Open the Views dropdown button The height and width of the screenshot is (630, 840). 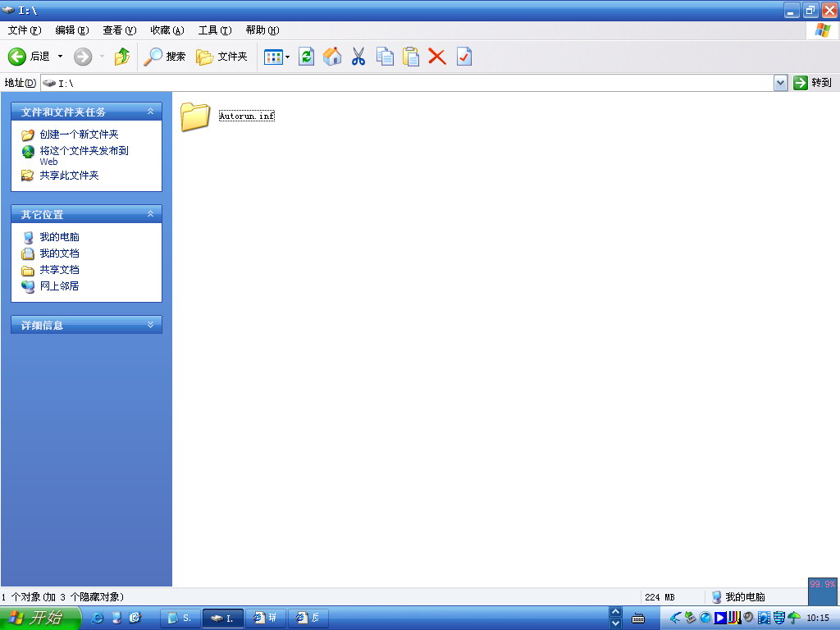[x=276, y=57]
